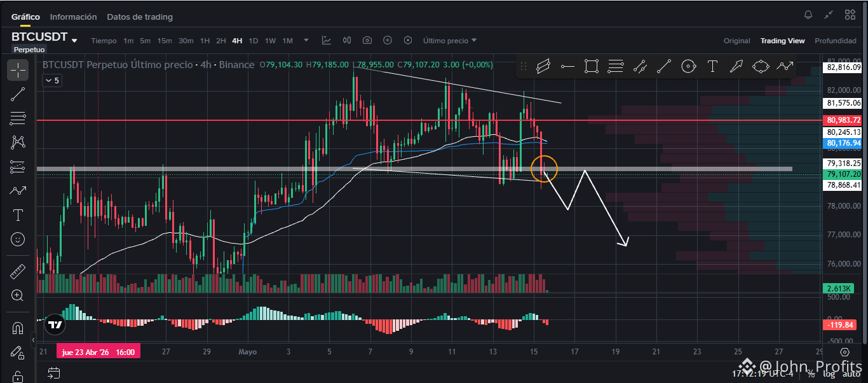Select the Elliott wave zigzag tool in sidebar

tap(18, 190)
